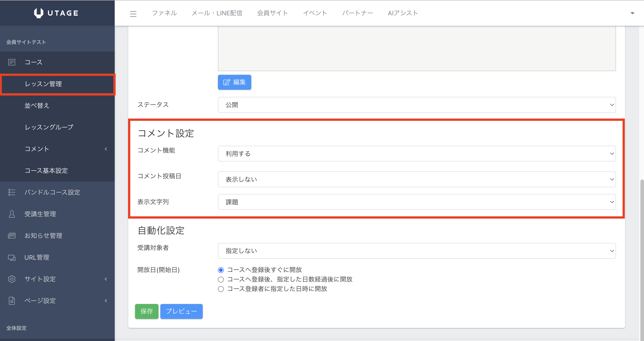Screen dimensions: 644x341
Task: Select コースへ登録後、指定した日数経過後に開放 radio
Action: (221, 280)
